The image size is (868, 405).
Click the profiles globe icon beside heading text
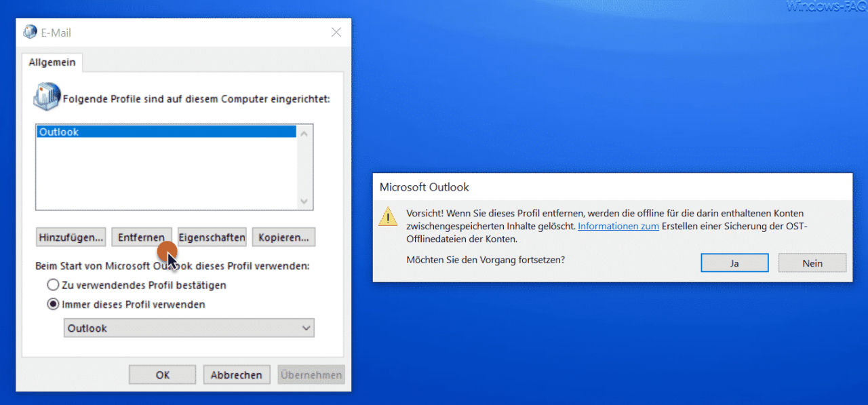click(45, 95)
